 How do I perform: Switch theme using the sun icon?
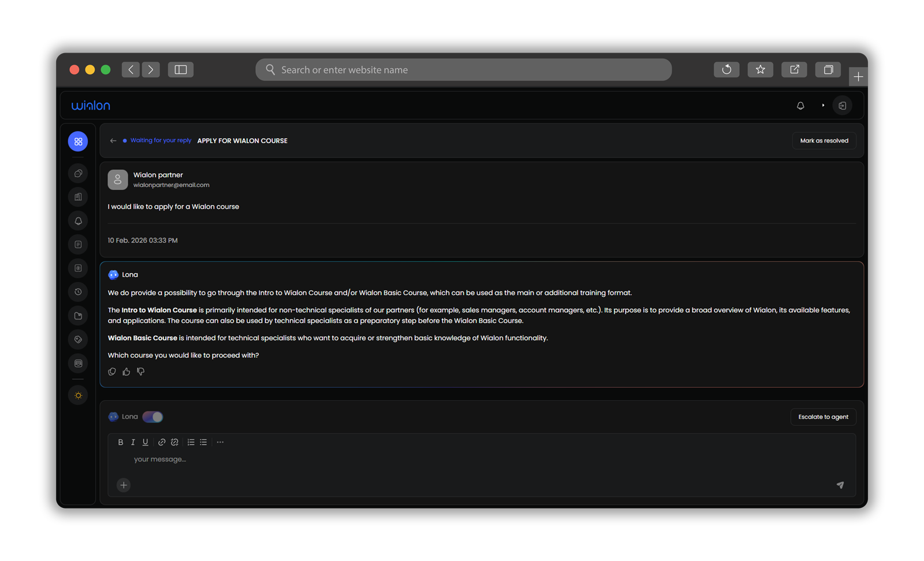pyautogui.click(x=78, y=395)
